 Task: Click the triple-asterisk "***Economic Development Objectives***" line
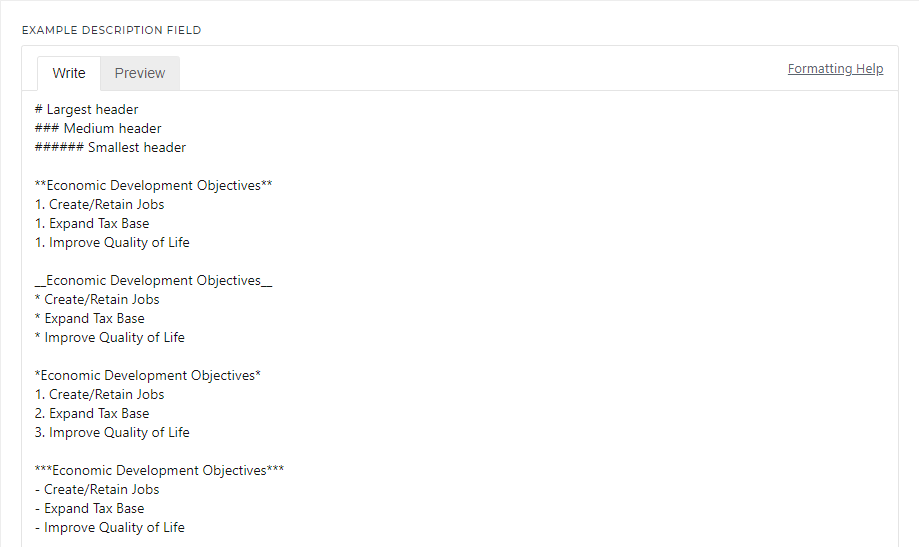(x=159, y=471)
